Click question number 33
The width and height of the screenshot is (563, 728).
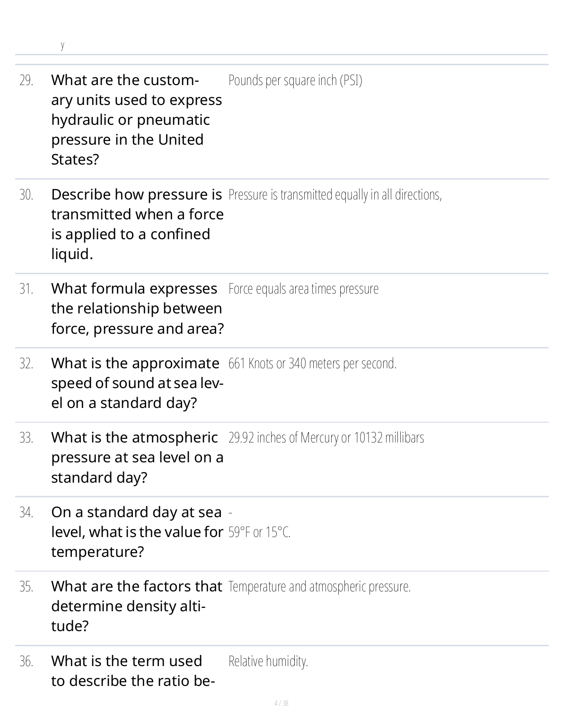tap(26, 438)
